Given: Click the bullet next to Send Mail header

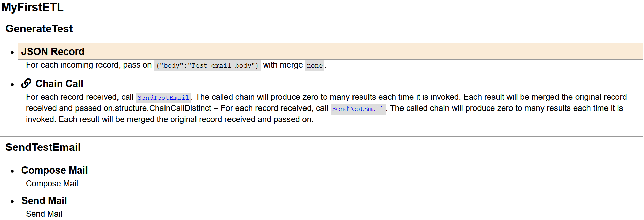Looking at the screenshot, I should (12, 201).
